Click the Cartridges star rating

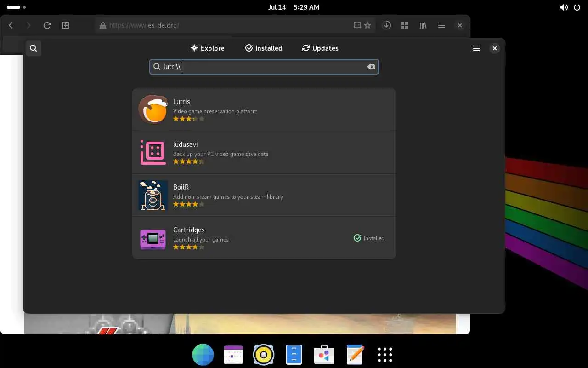pyautogui.click(x=188, y=247)
